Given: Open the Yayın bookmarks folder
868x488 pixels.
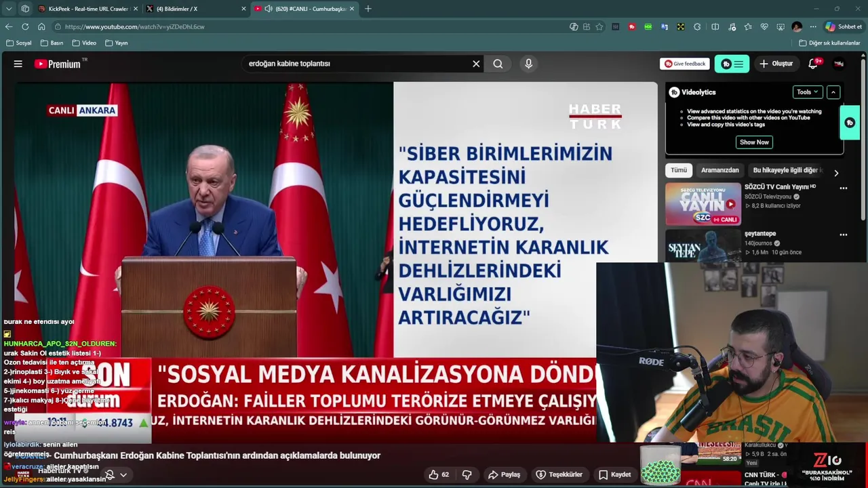Looking at the screenshot, I should [117, 43].
